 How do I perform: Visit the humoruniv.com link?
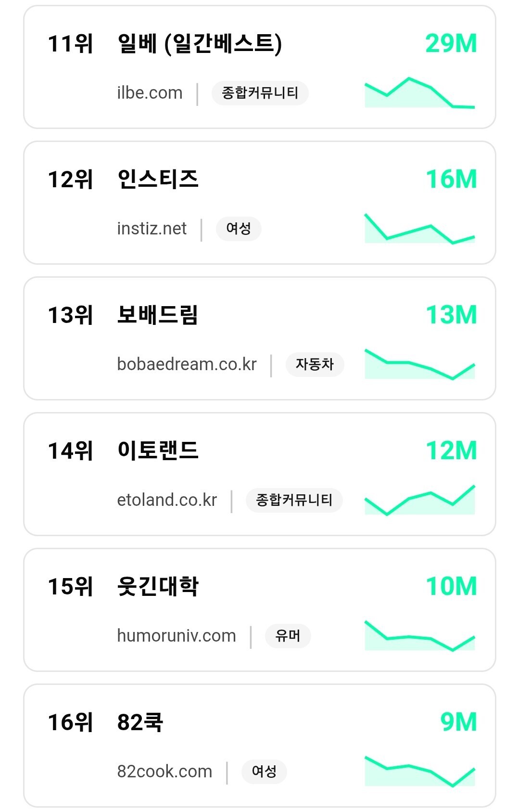click(x=177, y=636)
